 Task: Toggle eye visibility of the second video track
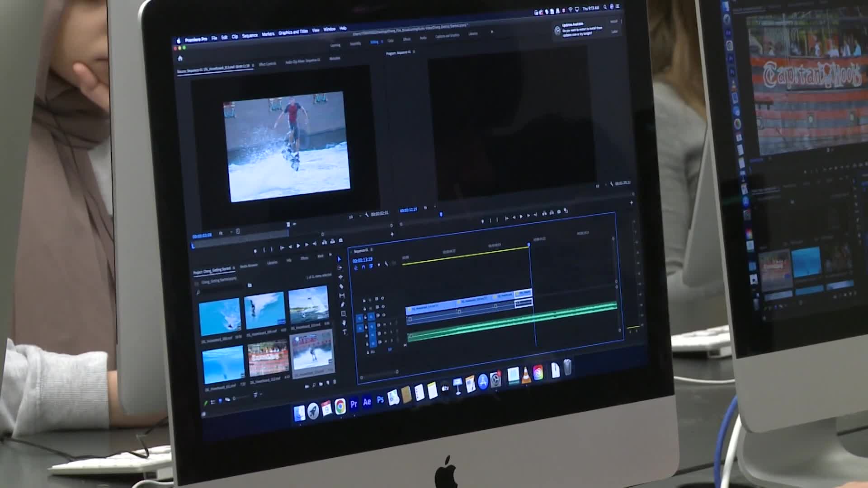click(x=383, y=306)
